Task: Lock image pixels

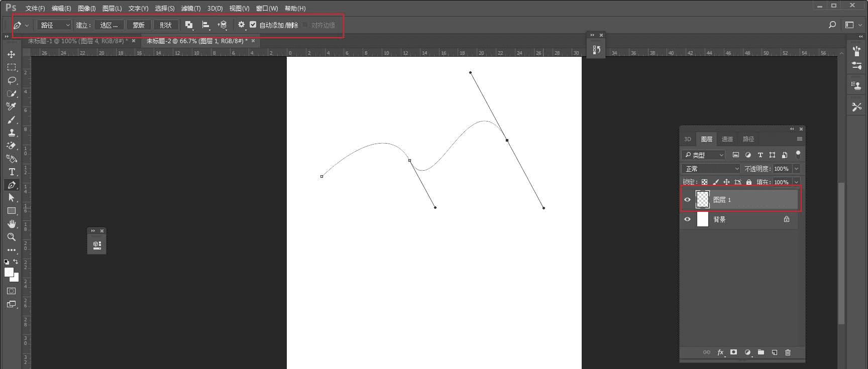Action: [x=715, y=182]
